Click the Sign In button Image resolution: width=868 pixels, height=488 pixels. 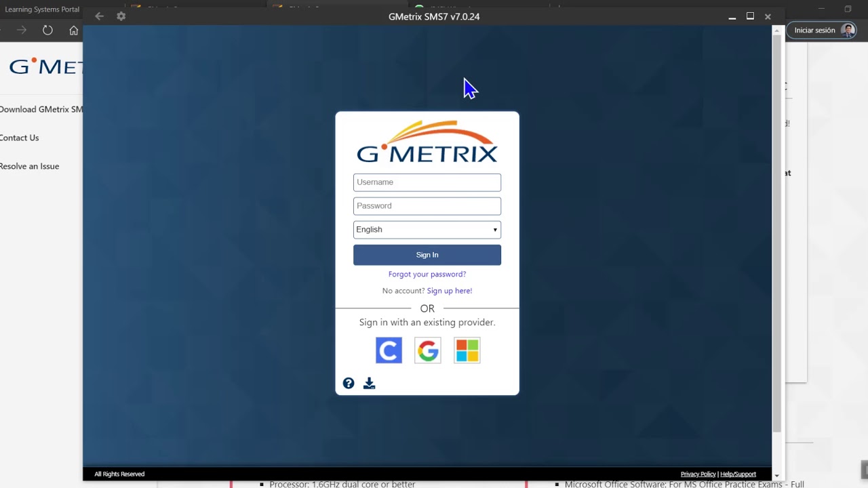pyautogui.click(x=427, y=255)
